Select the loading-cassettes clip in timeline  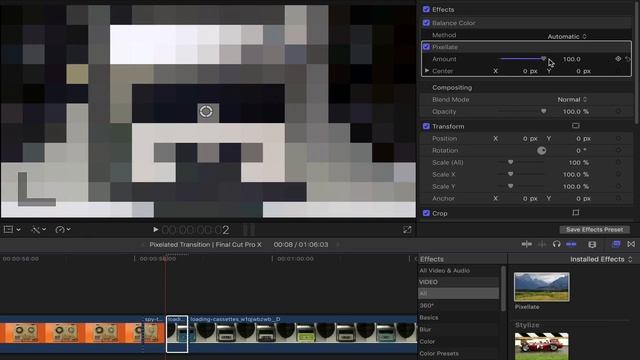pos(303,333)
